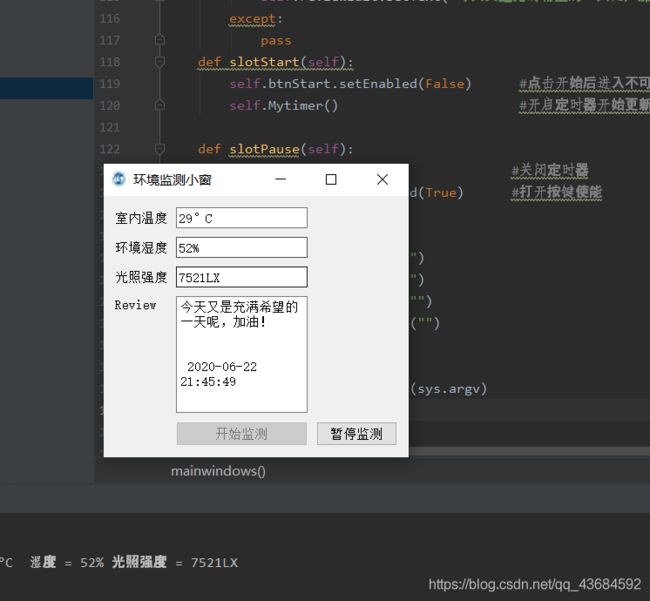Click the 'def slotPause(self):' code line

(x=276, y=149)
